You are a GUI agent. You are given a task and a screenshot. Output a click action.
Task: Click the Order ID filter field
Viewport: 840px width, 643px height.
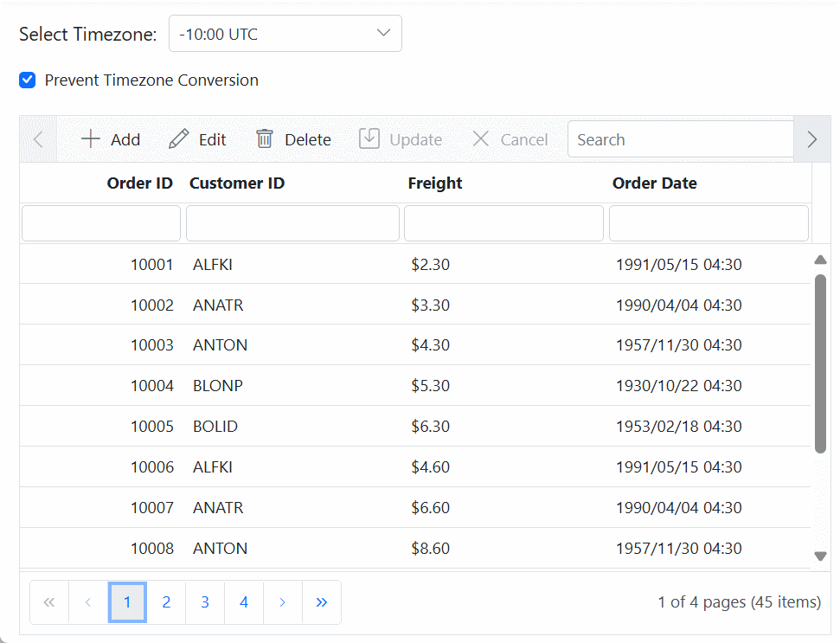101,223
